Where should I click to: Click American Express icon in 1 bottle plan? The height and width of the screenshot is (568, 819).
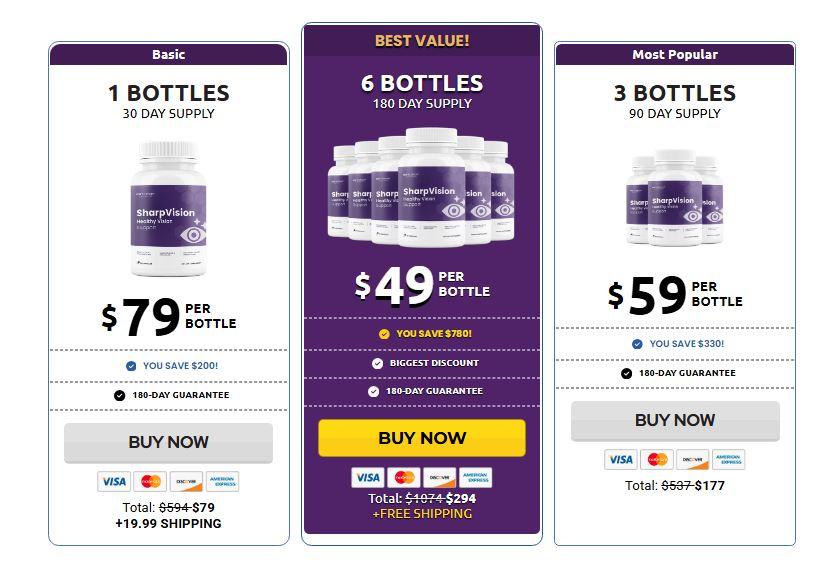[223, 481]
